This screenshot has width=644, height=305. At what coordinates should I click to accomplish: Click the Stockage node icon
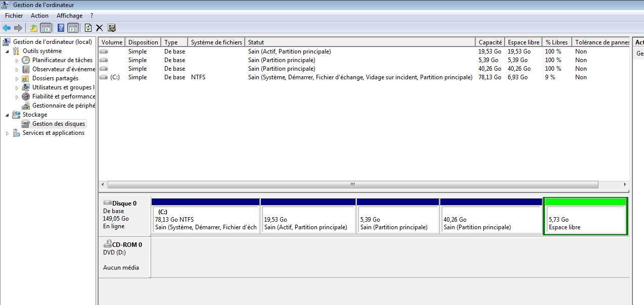click(x=16, y=115)
